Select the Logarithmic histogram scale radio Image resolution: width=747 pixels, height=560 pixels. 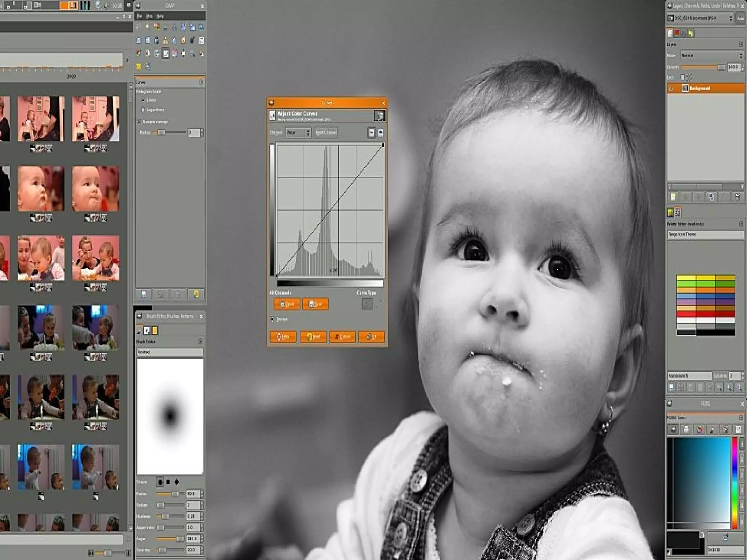click(143, 109)
